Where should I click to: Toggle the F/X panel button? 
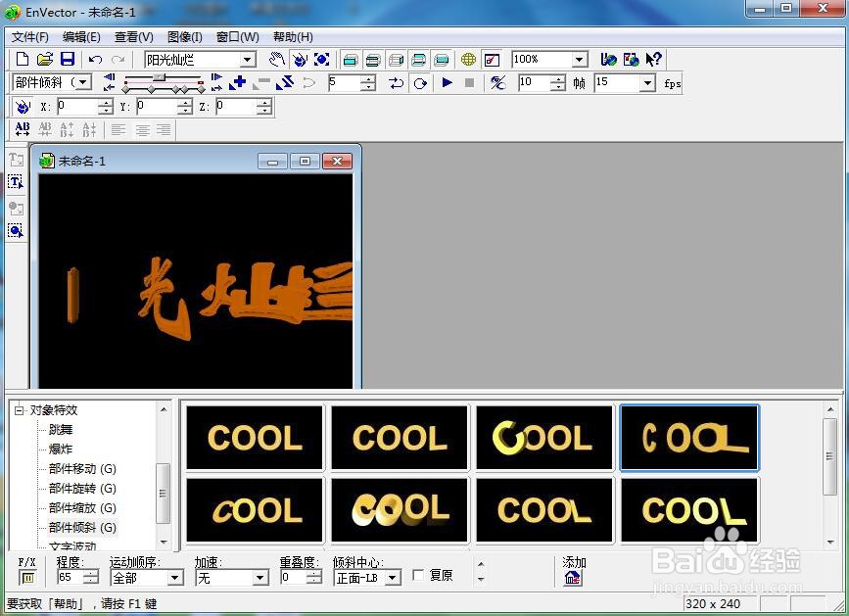coord(27,578)
